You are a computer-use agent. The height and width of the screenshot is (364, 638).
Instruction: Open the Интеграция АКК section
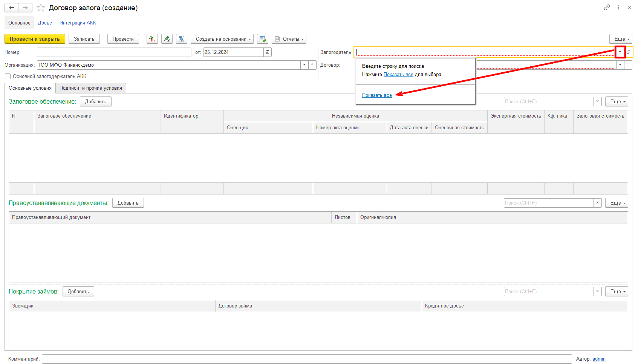coord(78,23)
